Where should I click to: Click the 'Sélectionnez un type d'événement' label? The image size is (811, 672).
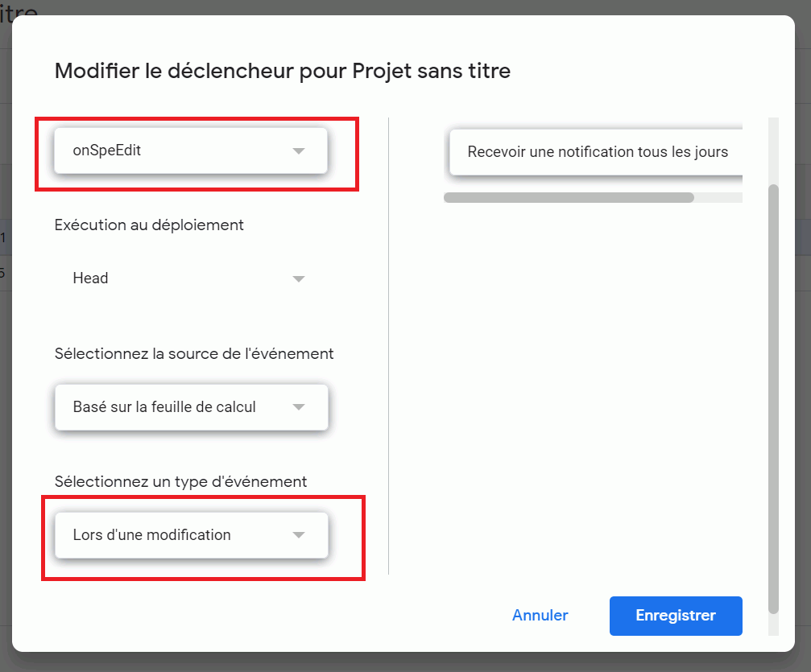pyautogui.click(x=181, y=482)
